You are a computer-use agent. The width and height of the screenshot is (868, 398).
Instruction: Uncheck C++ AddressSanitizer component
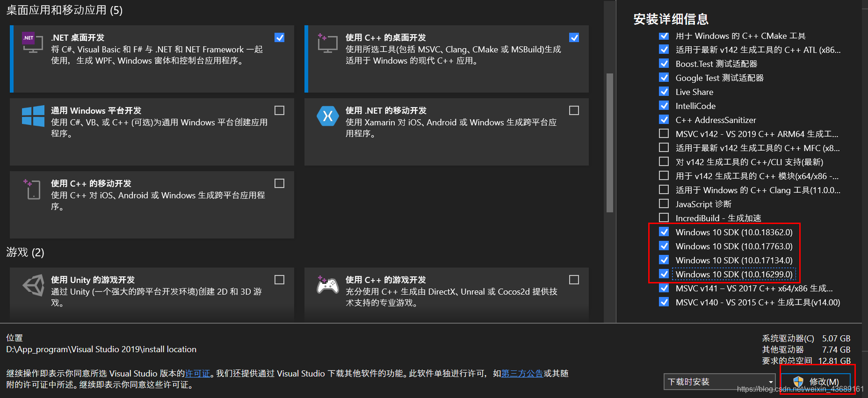tap(664, 120)
